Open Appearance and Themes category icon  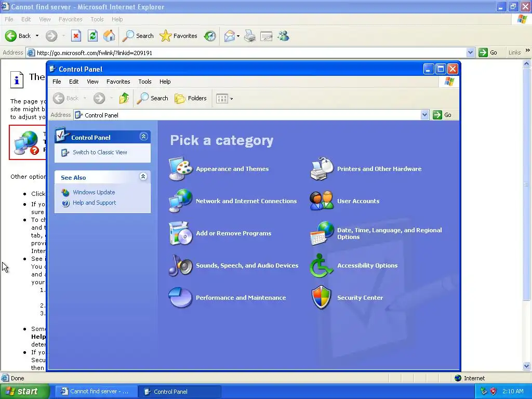click(x=180, y=169)
